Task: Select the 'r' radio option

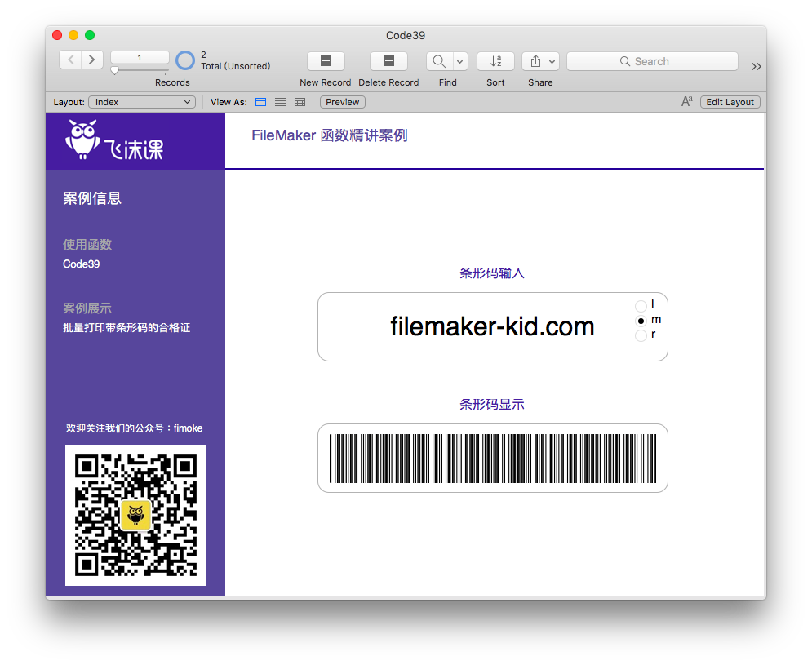Action: click(641, 335)
